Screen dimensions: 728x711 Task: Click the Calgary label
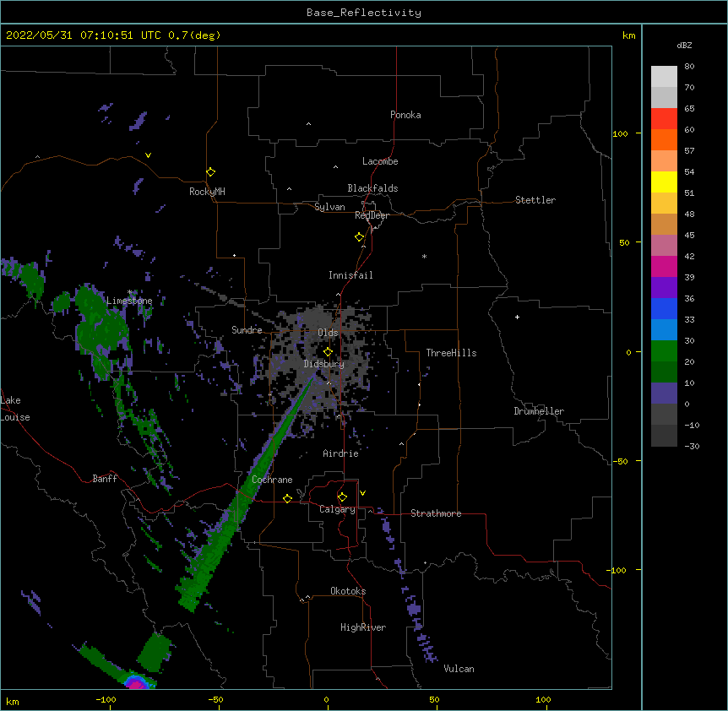(337, 509)
